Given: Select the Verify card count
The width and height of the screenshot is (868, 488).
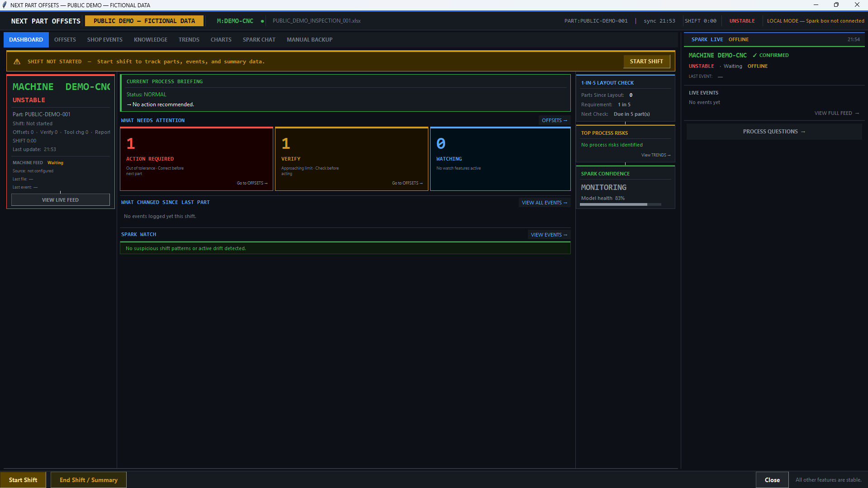Looking at the screenshot, I should point(286,144).
